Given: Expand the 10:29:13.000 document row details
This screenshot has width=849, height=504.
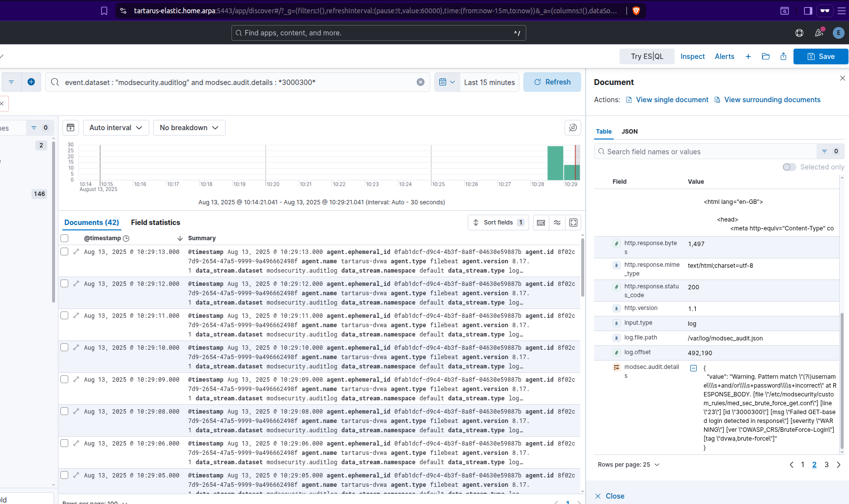Looking at the screenshot, I should [76, 252].
